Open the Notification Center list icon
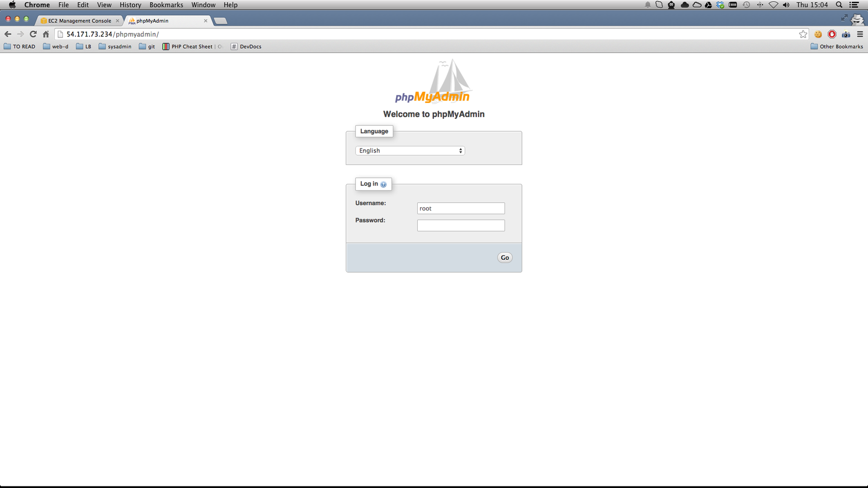This screenshot has height=488, width=868. pos(854,5)
